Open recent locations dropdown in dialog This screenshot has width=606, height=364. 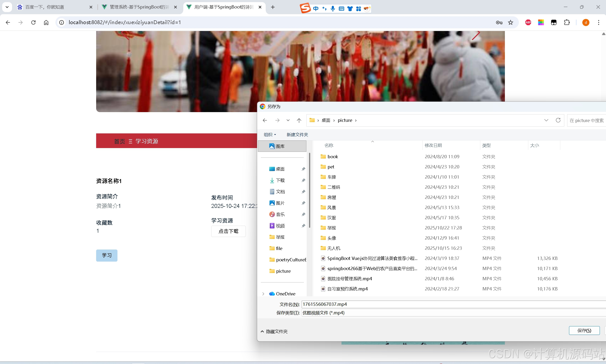pyautogui.click(x=288, y=120)
